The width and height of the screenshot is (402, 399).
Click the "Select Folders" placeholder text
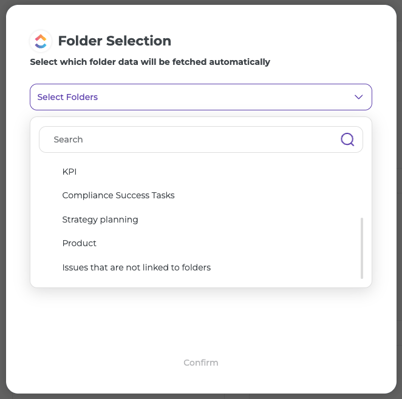pos(67,97)
